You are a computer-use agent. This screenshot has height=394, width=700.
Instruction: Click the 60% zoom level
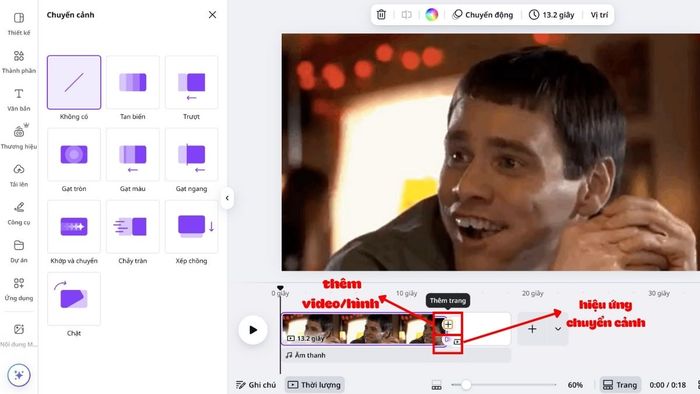tap(575, 385)
